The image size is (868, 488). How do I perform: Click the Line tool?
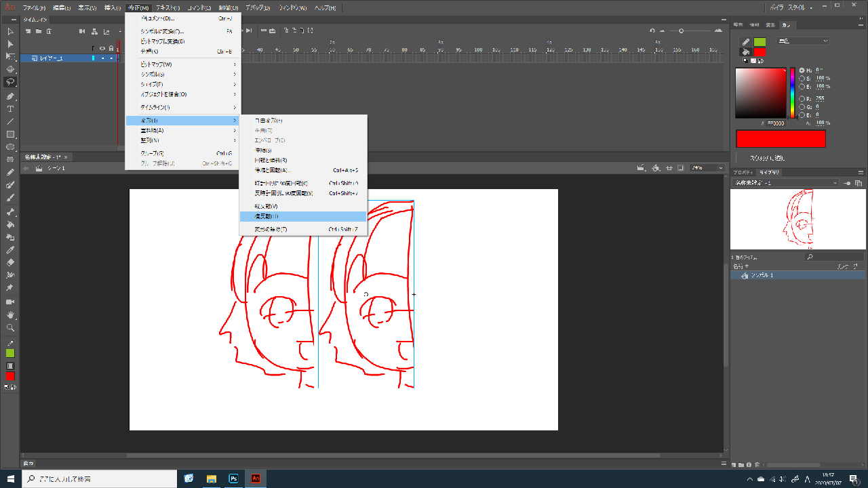click(x=10, y=121)
